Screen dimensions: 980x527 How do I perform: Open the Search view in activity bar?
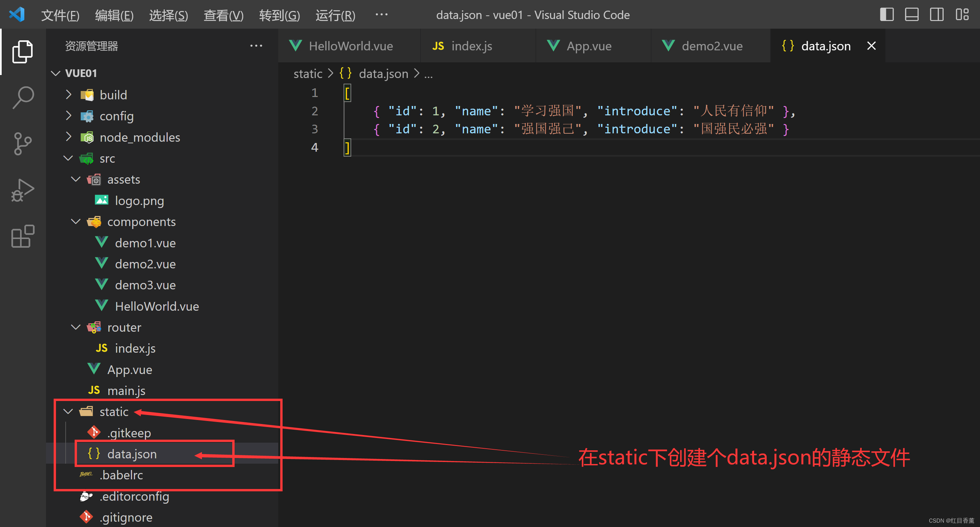22,97
